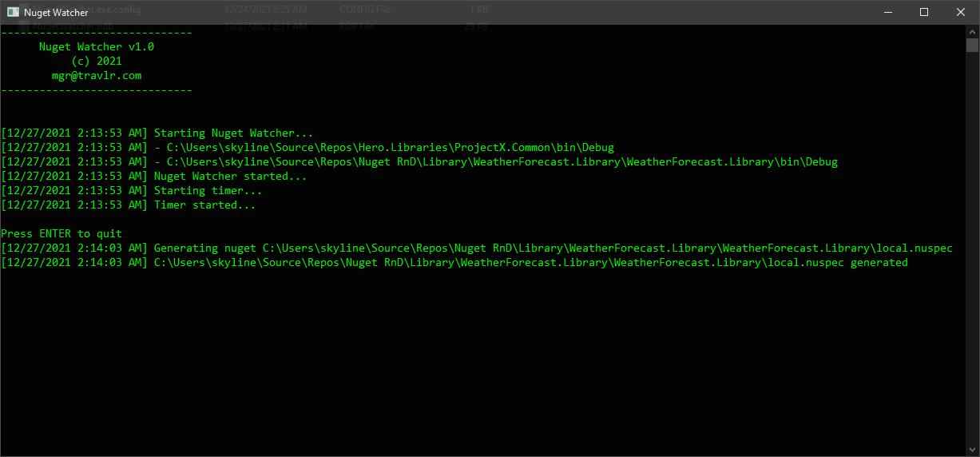
Task: Click the 'Starting Nuget Watcher...' log line
Action: point(157,133)
